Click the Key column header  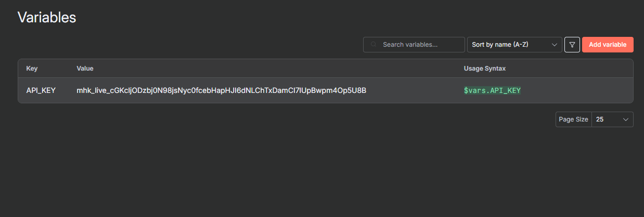32,69
